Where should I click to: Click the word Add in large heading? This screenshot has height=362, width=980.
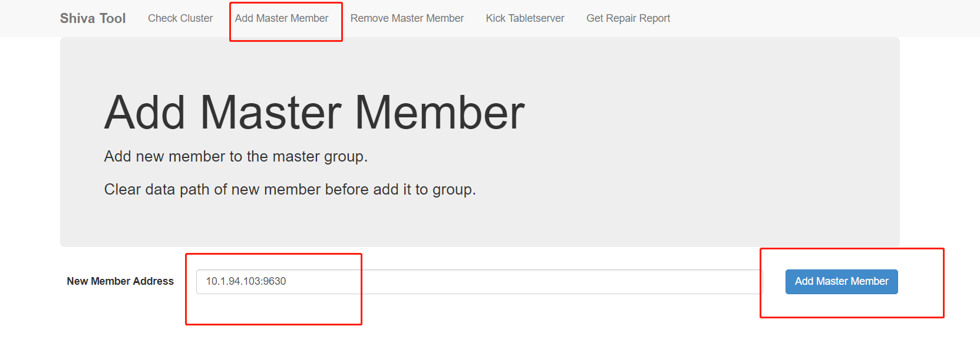tap(145, 113)
